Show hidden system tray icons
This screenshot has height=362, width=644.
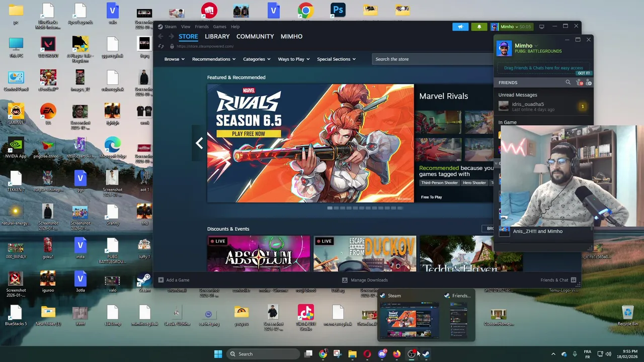pos(553,354)
